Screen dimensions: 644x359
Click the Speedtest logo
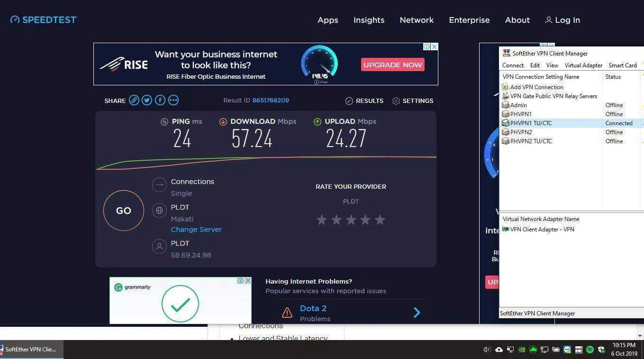tap(44, 19)
